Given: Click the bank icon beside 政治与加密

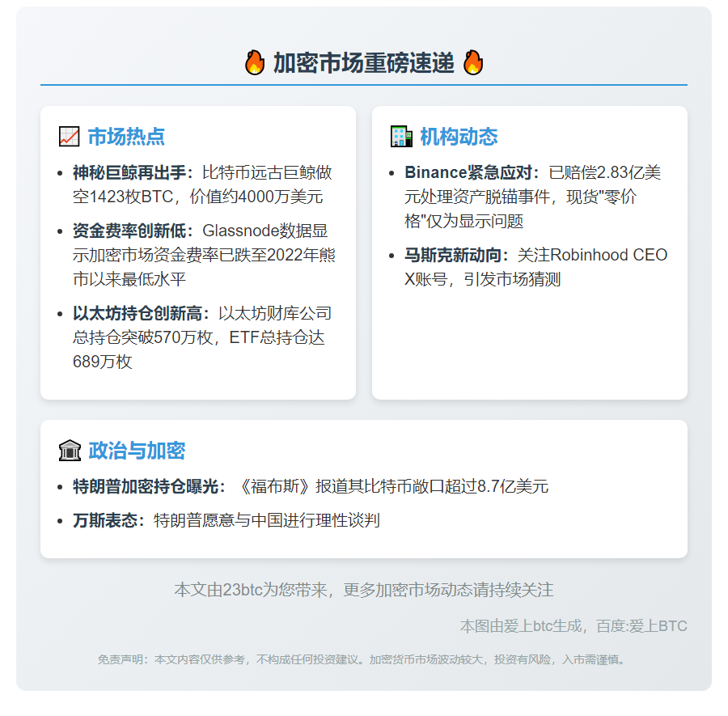Looking at the screenshot, I should (70, 451).
